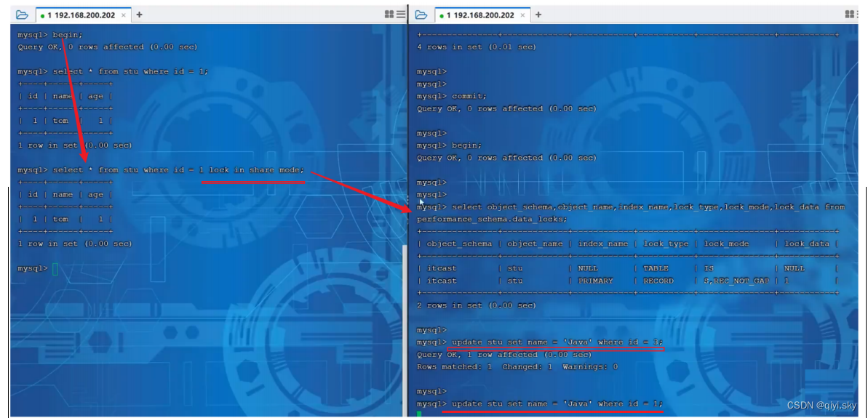Click 'lock_data' column header
Image resolution: width=868 pixels, height=418 pixels.
pyautogui.click(x=807, y=244)
